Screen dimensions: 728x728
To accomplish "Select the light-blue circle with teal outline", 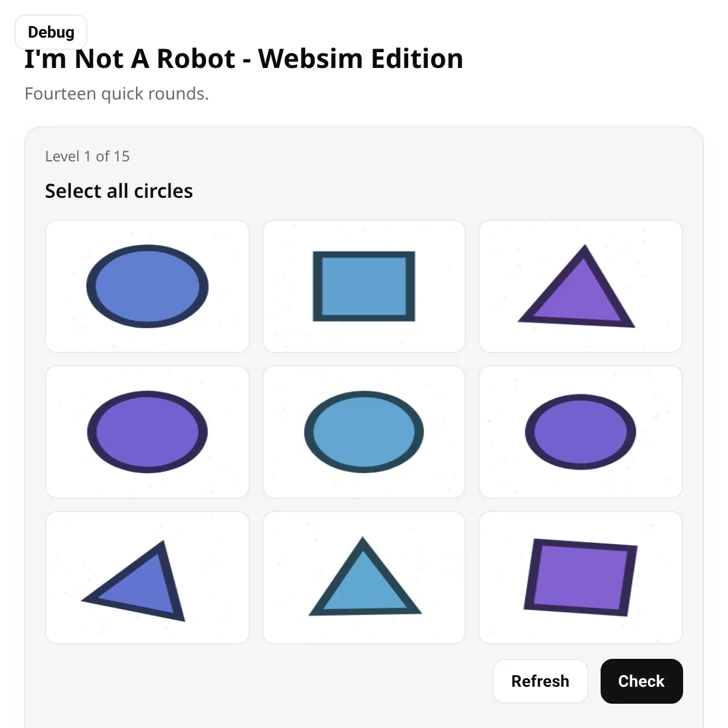I will pos(364,432).
